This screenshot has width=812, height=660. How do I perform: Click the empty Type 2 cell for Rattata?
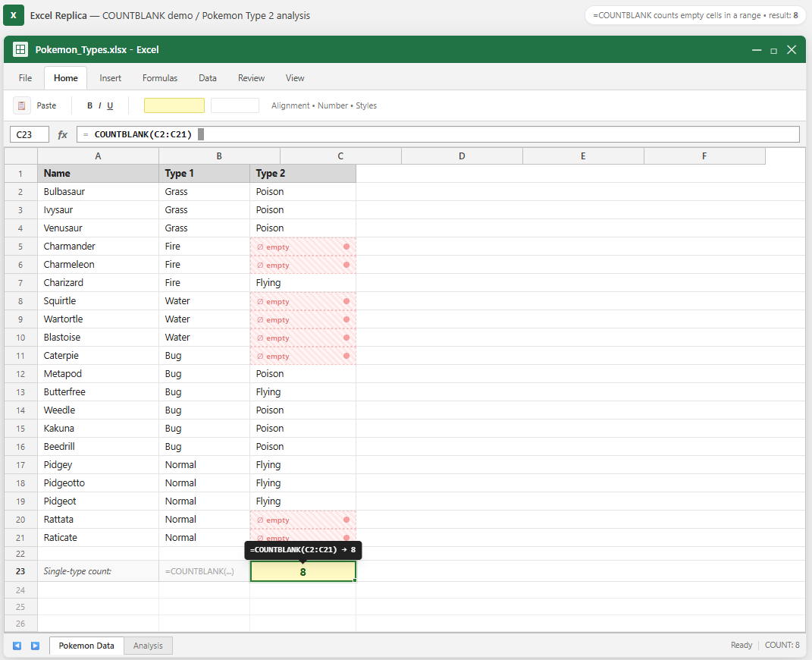[303, 520]
